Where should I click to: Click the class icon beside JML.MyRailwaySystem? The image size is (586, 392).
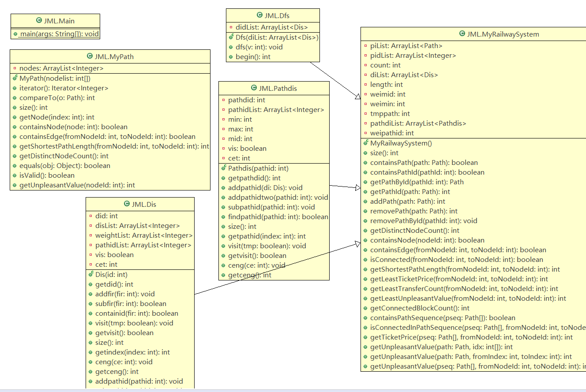pos(462,34)
